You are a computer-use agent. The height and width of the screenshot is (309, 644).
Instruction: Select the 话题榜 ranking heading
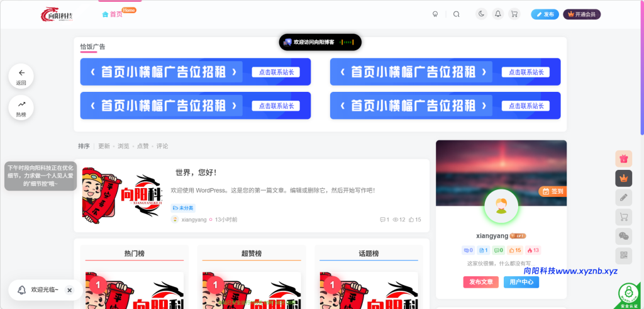[369, 254]
